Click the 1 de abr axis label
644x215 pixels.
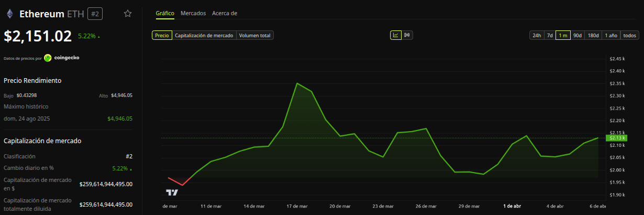tap(512, 206)
